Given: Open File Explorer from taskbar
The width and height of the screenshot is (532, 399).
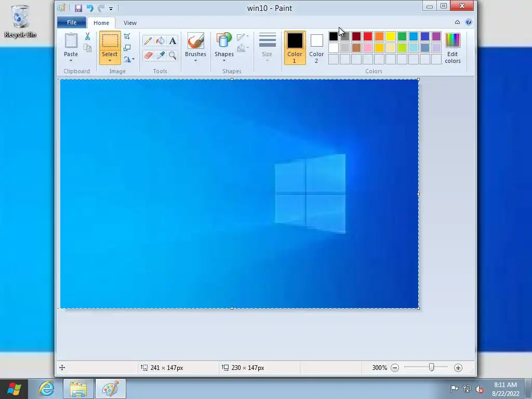Looking at the screenshot, I should click(78, 389).
